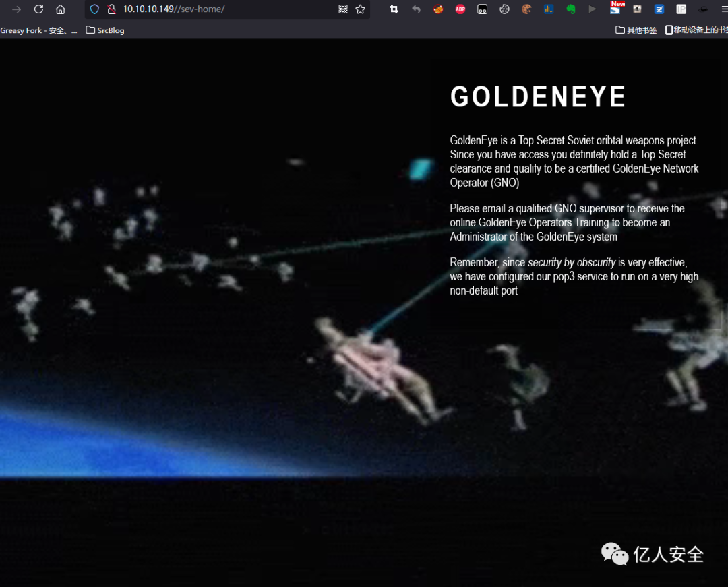Image resolution: width=728 pixels, height=587 pixels.
Task: Open the browser hamburger menu
Action: 724,9
